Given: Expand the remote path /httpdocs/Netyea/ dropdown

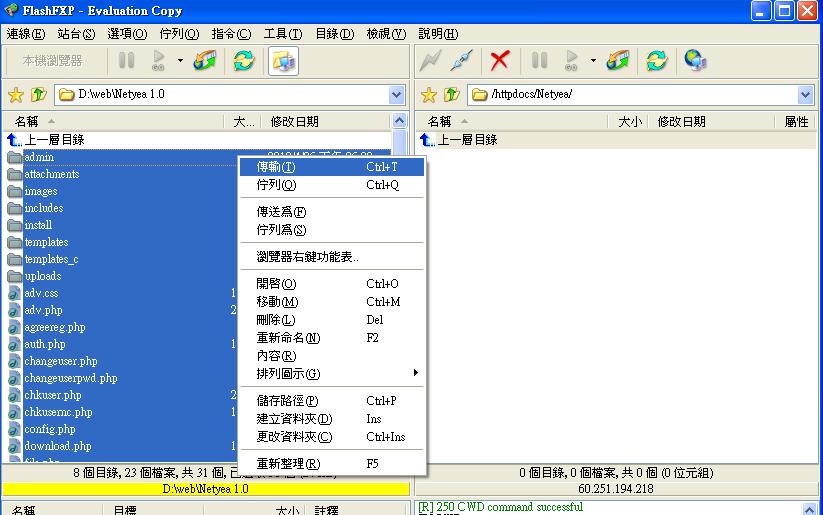Looking at the screenshot, I should 806,95.
